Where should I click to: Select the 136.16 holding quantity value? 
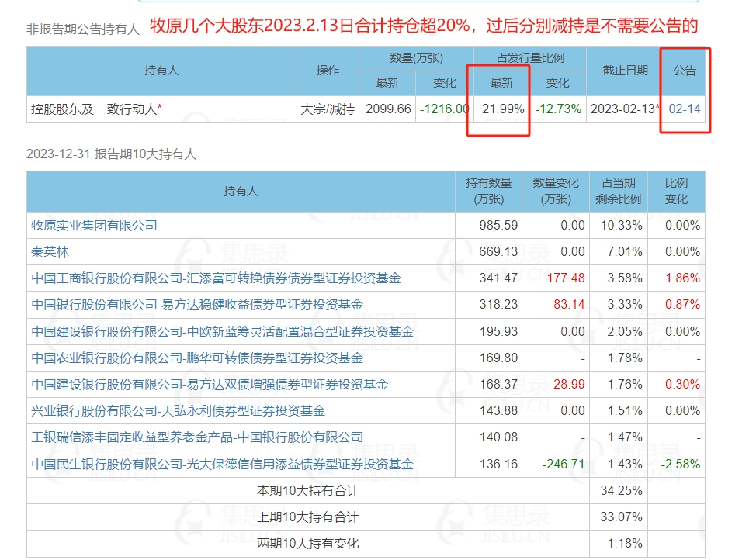(x=498, y=464)
